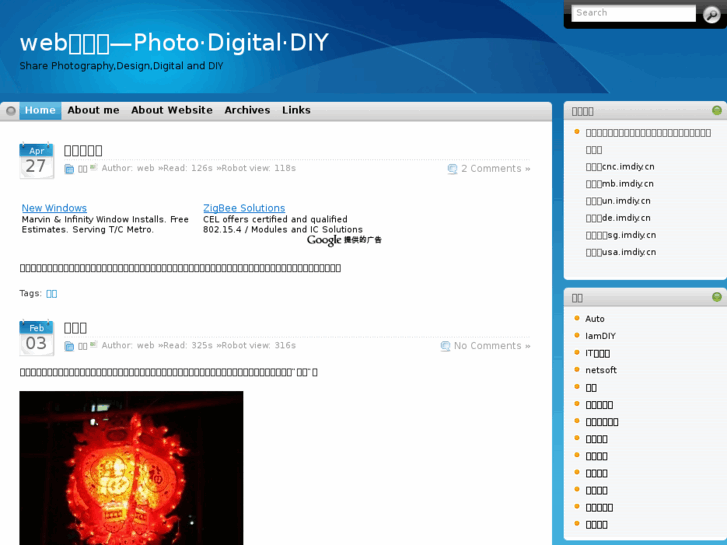Click comment bubble icon beside 2 Comments
Image resolution: width=727 pixels, height=545 pixels.
pos(453,169)
